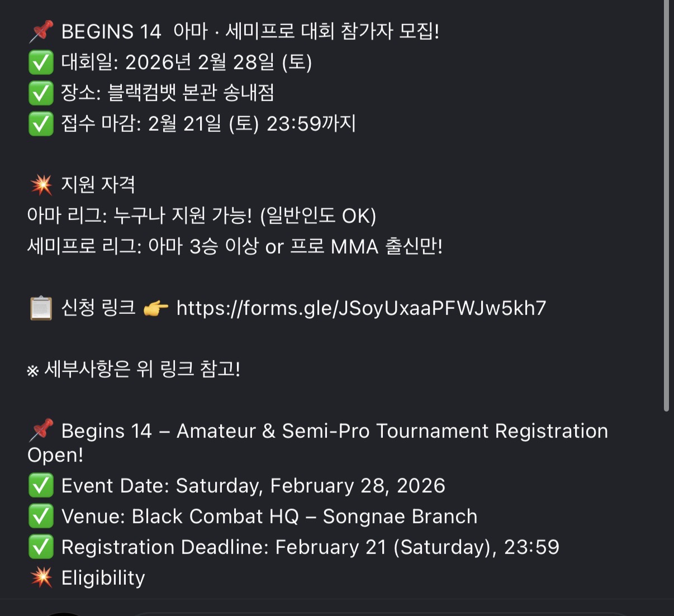
Task: Click the pointing hand emoji before the link
Action: (x=156, y=308)
